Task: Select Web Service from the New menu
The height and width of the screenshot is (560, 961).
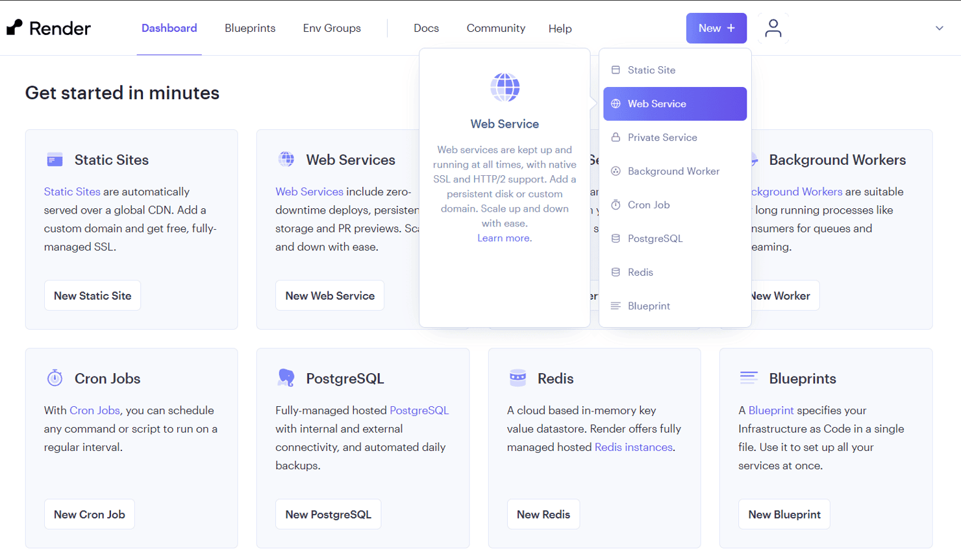Action: click(x=675, y=104)
